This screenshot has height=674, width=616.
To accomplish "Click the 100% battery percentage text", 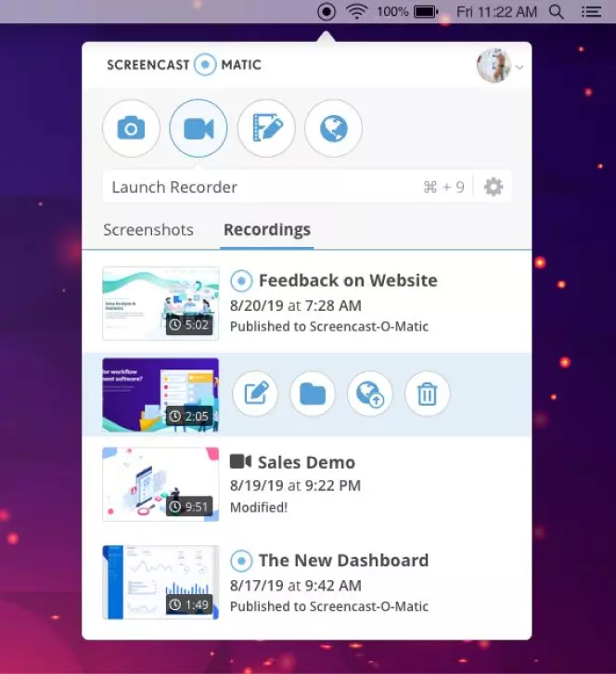I will click(392, 12).
